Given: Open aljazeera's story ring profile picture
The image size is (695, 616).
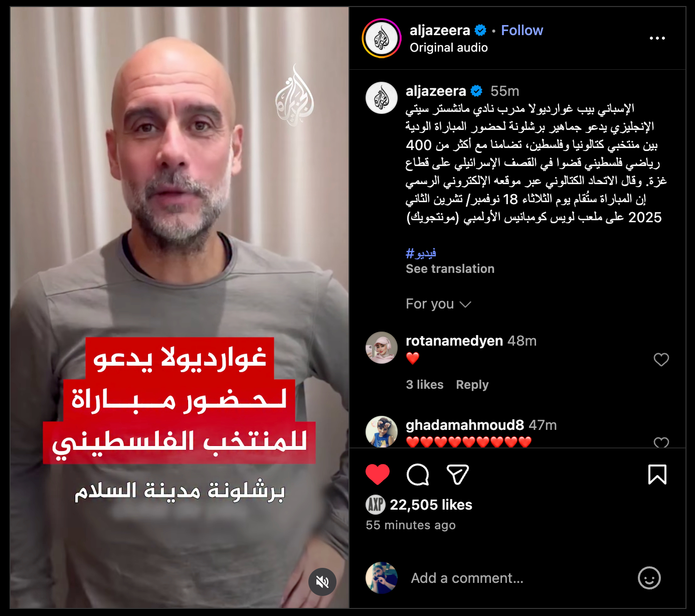Looking at the screenshot, I should [x=382, y=38].
